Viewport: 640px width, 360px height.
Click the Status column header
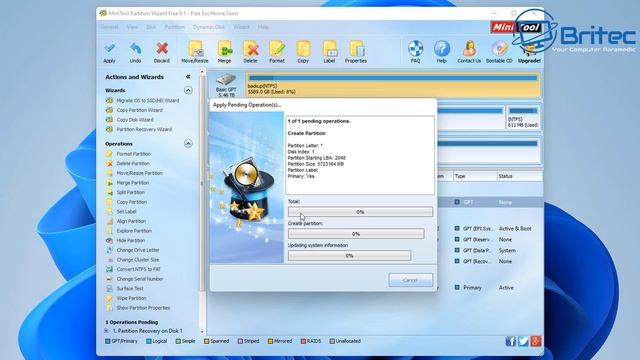tap(519, 176)
